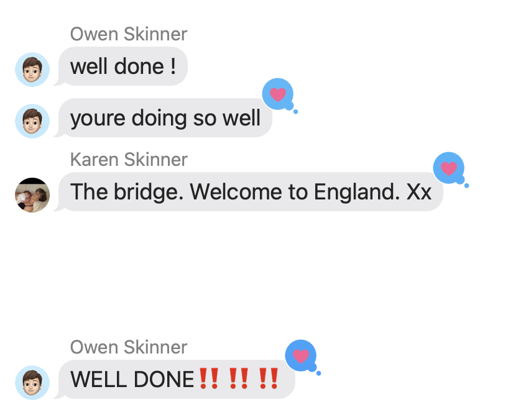
Task: Click the bottom "Owen Skinner" sender name
Action: click(129, 347)
